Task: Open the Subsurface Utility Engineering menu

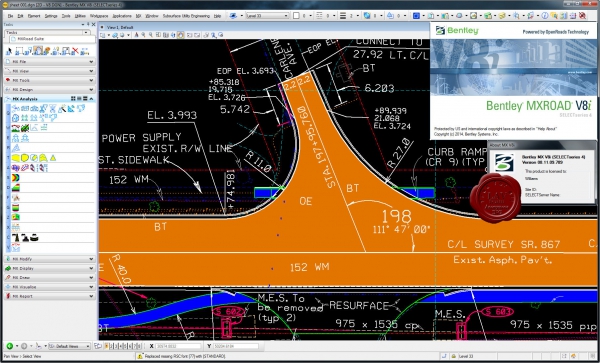Action: point(186,16)
